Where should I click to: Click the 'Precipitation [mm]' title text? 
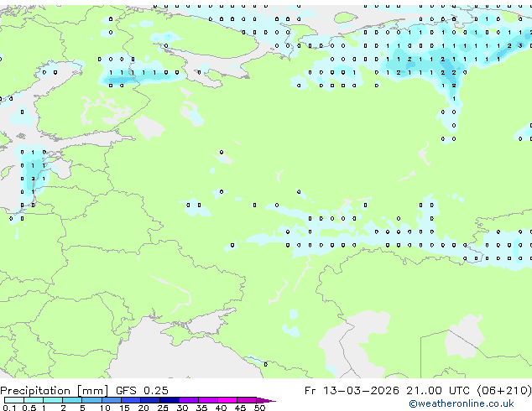coord(55,391)
